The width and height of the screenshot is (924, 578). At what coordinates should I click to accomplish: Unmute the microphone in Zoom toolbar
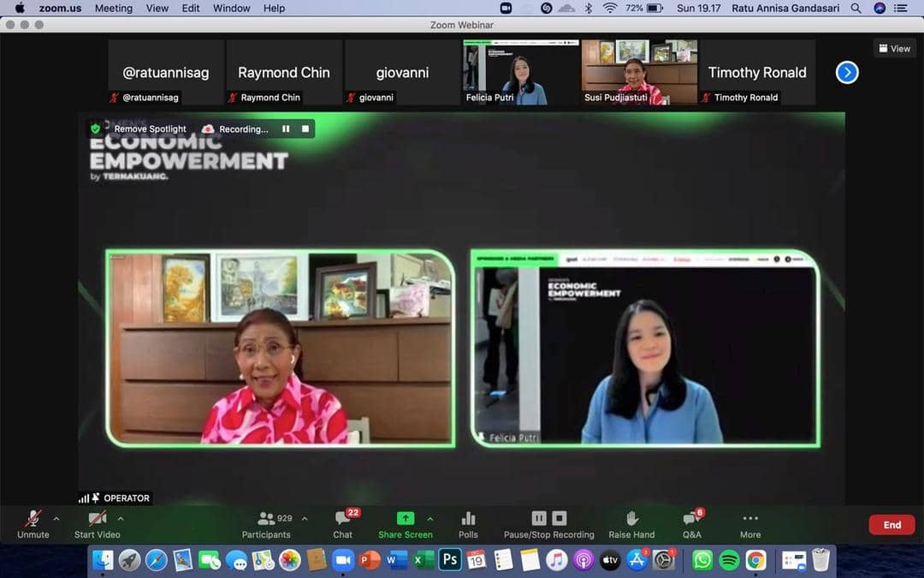pyautogui.click(x=33, y=519)
